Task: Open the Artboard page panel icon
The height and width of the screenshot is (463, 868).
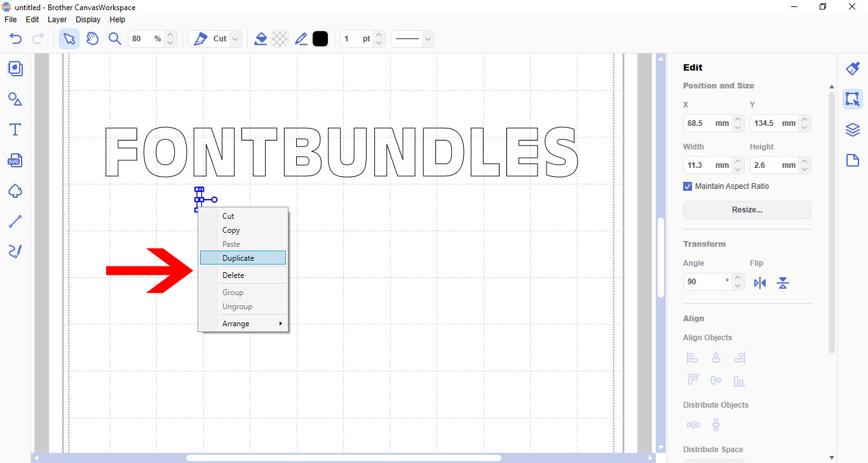Action: (x=853, y=160)
